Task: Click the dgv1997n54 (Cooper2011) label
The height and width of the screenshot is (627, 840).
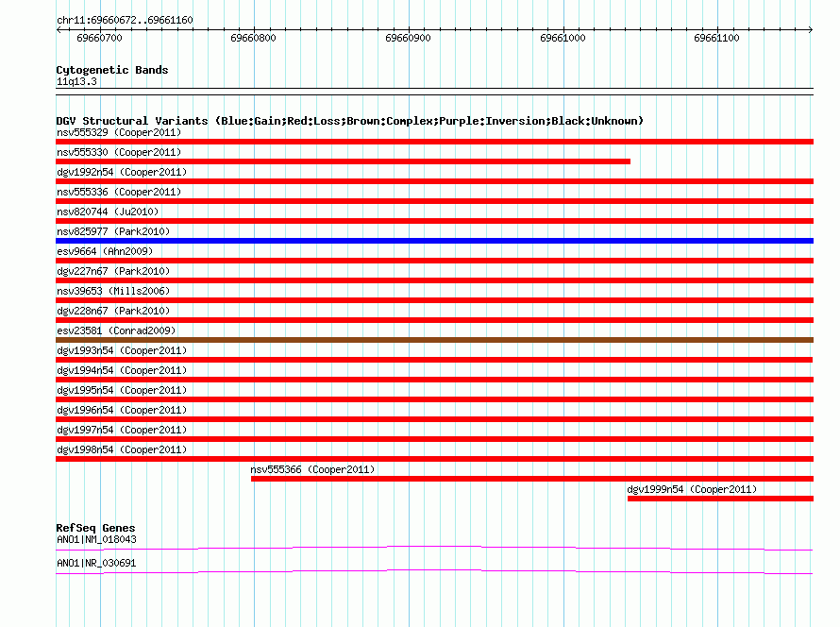Action: [122, 430]
